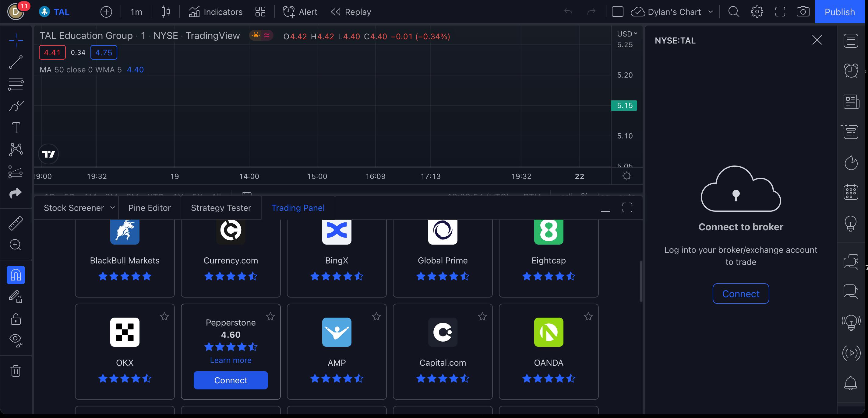Click the undo arrow
This screenshot has height=418, width=868.
click(568, 12)
